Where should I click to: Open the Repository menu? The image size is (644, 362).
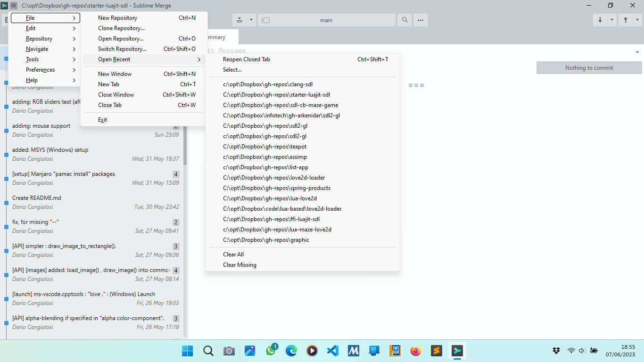tap(45, 39)
